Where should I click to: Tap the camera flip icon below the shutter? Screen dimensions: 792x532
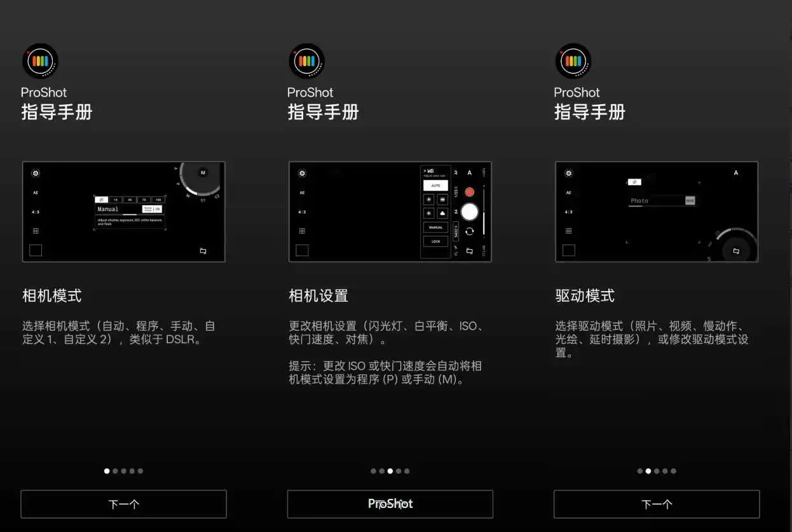tap(470, 232)
